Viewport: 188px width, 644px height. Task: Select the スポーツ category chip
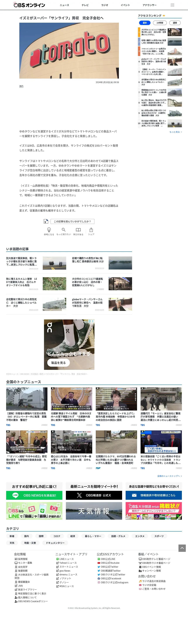[159, 536]
